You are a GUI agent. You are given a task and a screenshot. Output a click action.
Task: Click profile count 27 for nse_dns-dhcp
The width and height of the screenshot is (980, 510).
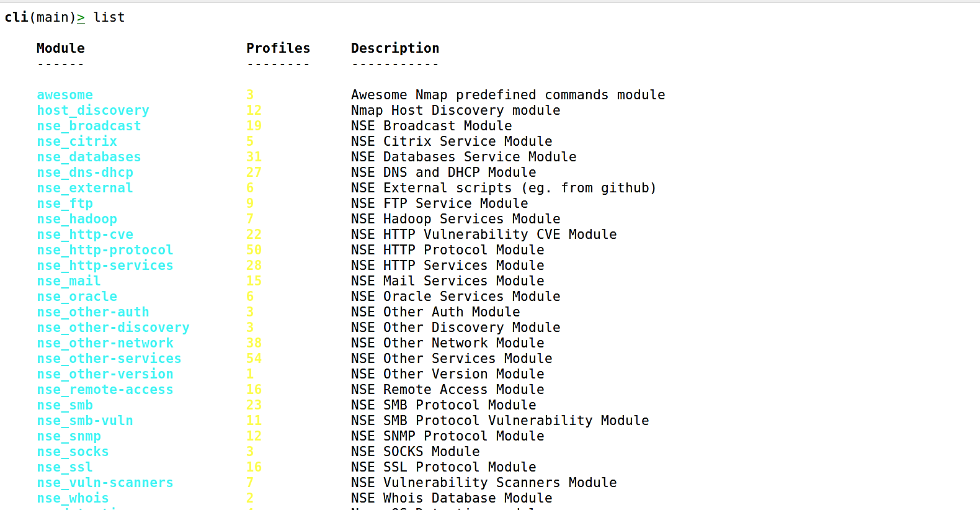(254, 172)
